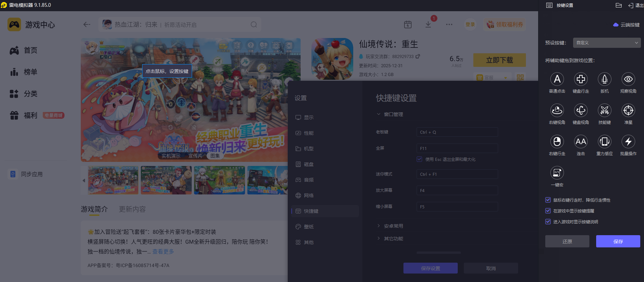This screenshot has height=282, width=644.
Task: Open the calendar check-in icon
Action: pos(408,24)
